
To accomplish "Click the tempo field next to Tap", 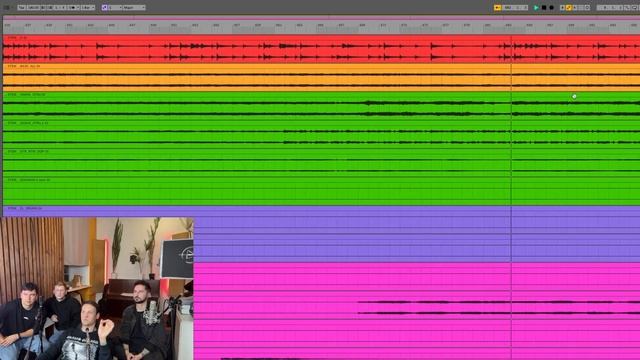I will (x=33, y=7).
